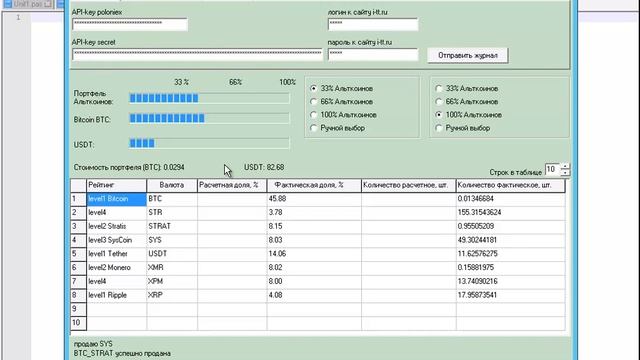Focus the API-key secret field
The image size is (640, 360).
point(197,54)
